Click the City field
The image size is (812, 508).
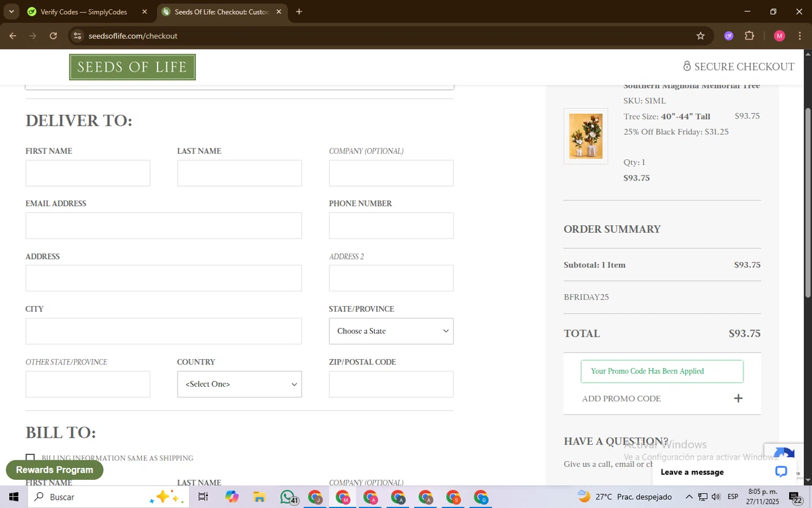[163, 331]
